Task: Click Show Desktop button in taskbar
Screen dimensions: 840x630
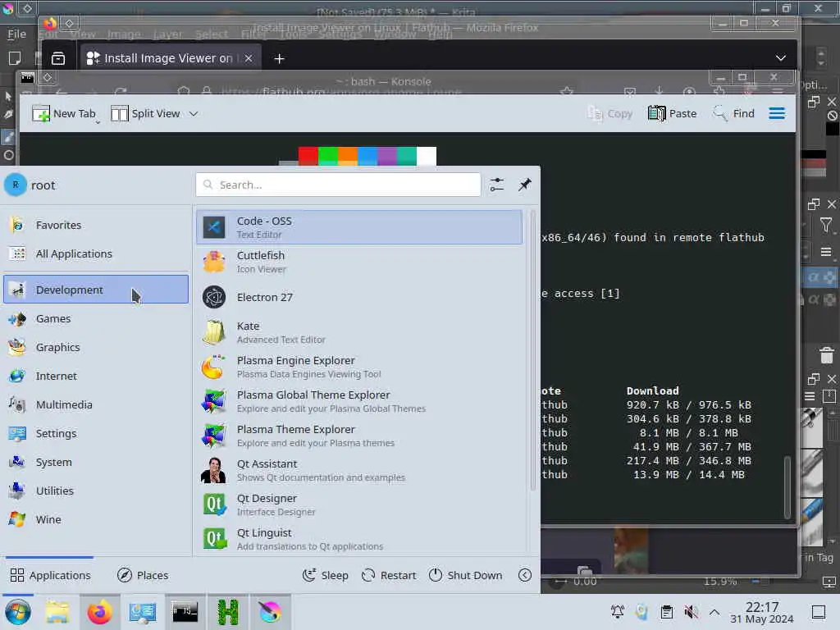Action: 818,612
